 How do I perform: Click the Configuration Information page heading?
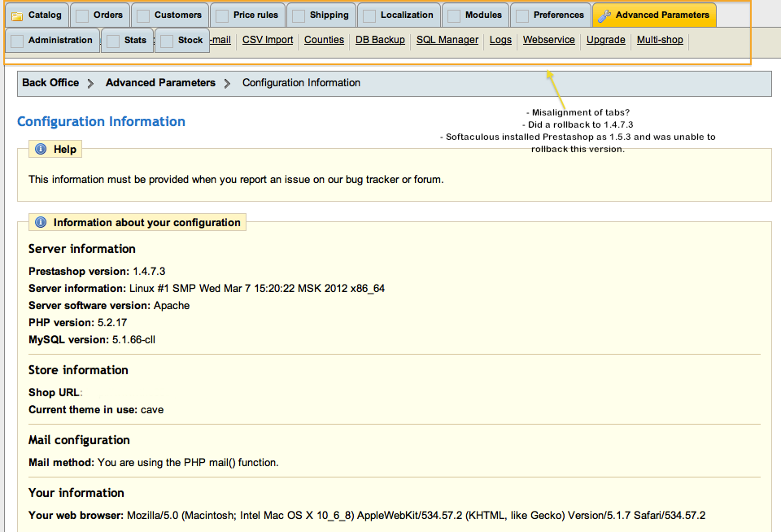click(x=101, y=121)
